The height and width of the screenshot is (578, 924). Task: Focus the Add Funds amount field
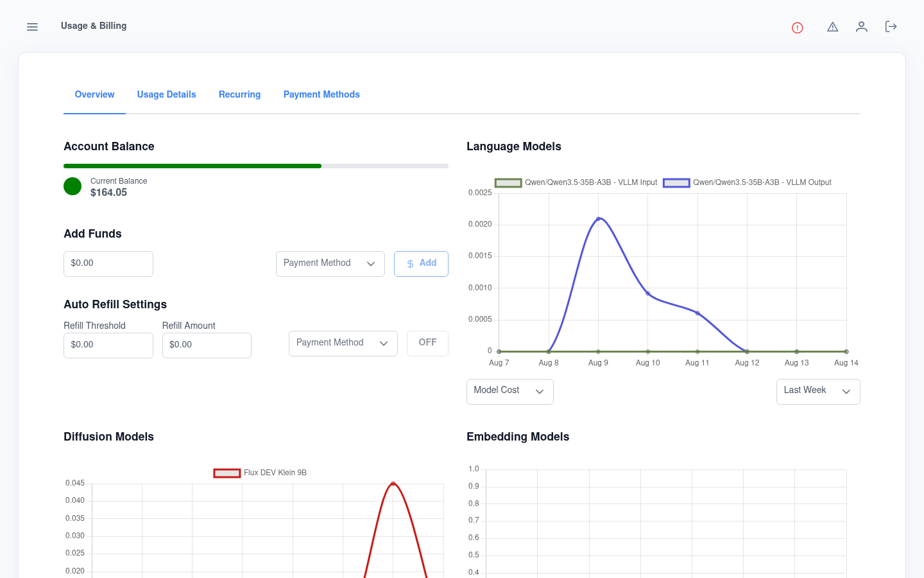[108, 264]
